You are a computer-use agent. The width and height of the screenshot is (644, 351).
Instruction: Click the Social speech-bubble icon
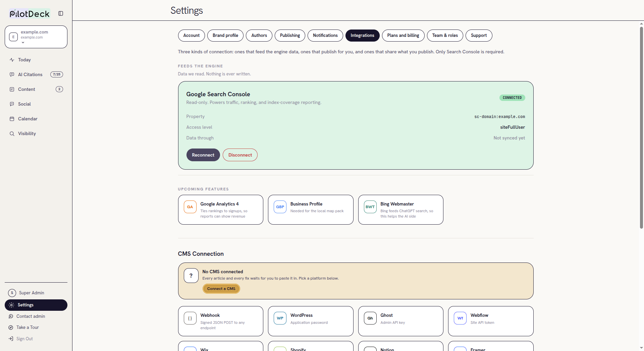point(12,104)
